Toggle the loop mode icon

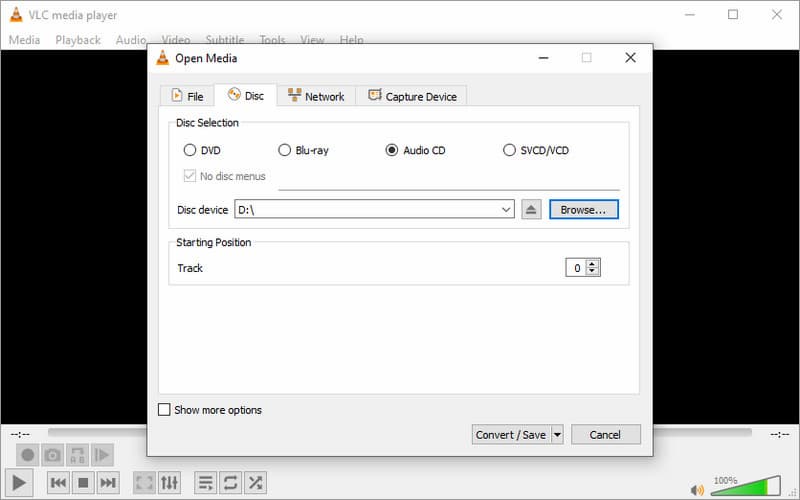click(231, 482)
